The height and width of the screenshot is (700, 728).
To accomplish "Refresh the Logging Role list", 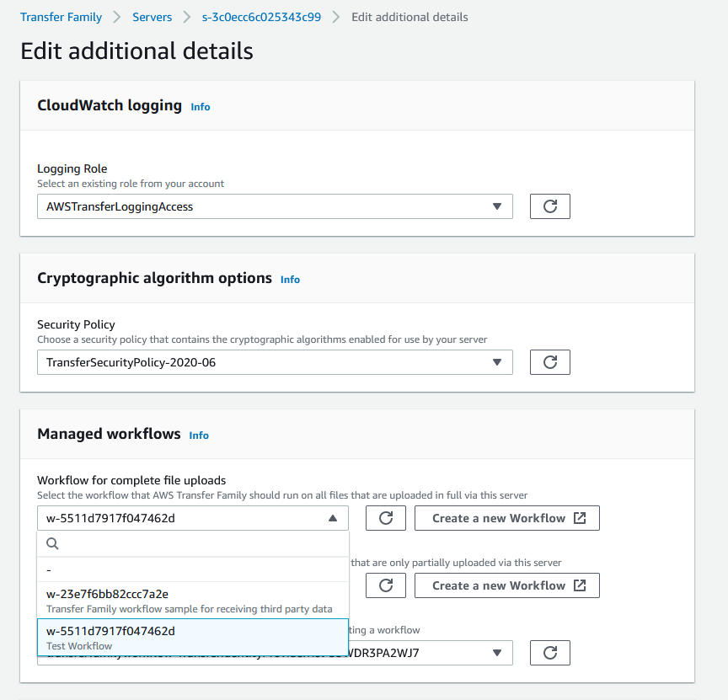I will 549,206.
